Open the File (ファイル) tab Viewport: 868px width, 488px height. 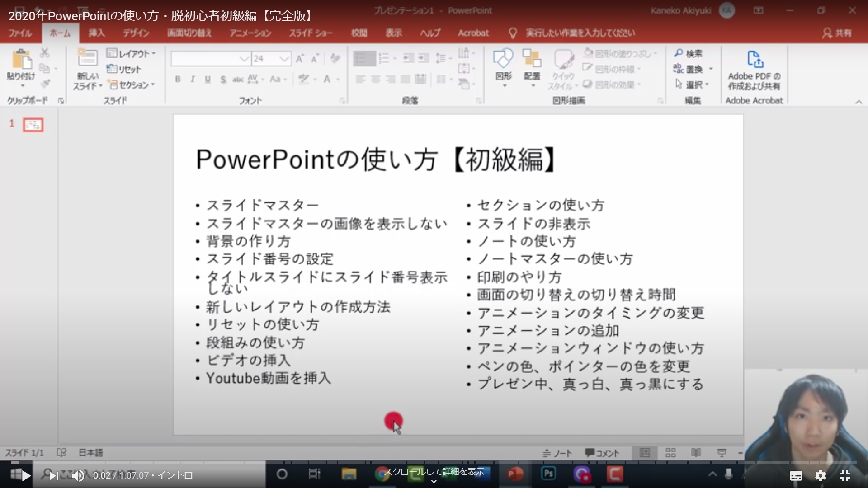tap(20, 33)
